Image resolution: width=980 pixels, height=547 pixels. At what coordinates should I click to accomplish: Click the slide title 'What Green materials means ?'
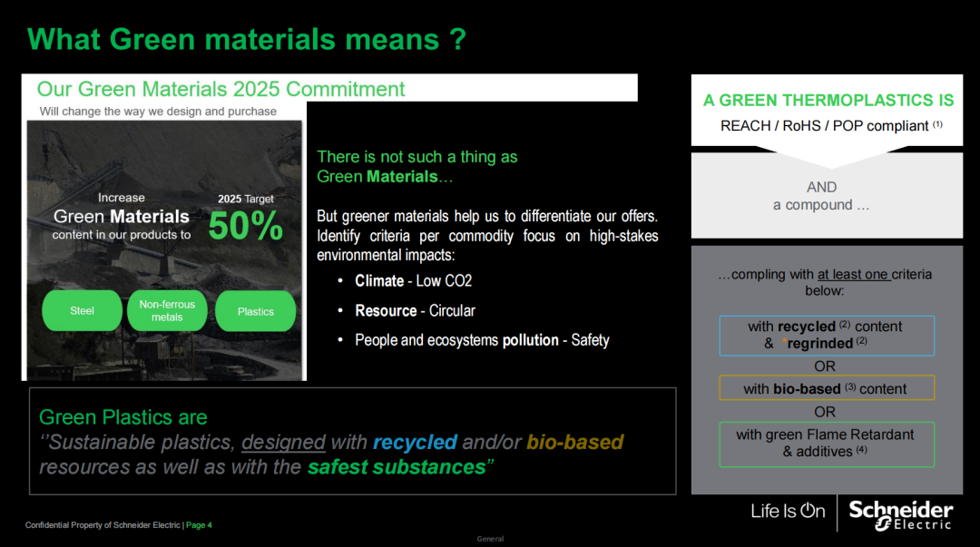point(247,39)
